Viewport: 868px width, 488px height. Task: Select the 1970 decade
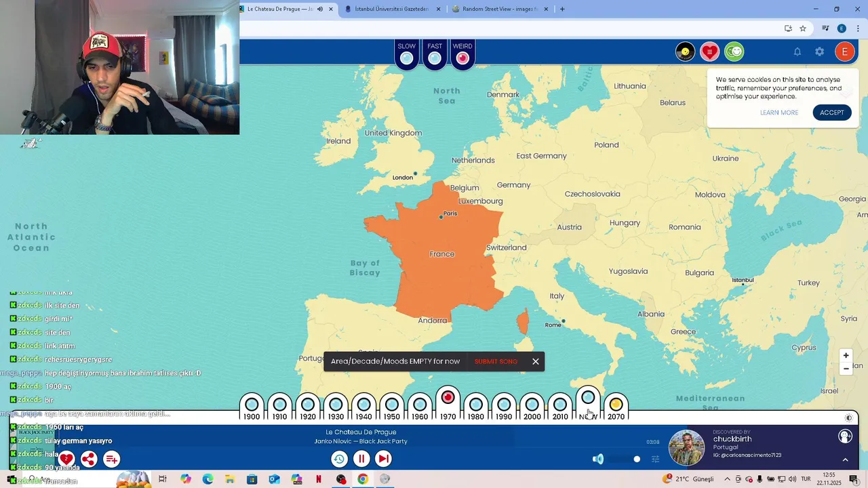tap(448, 404)
